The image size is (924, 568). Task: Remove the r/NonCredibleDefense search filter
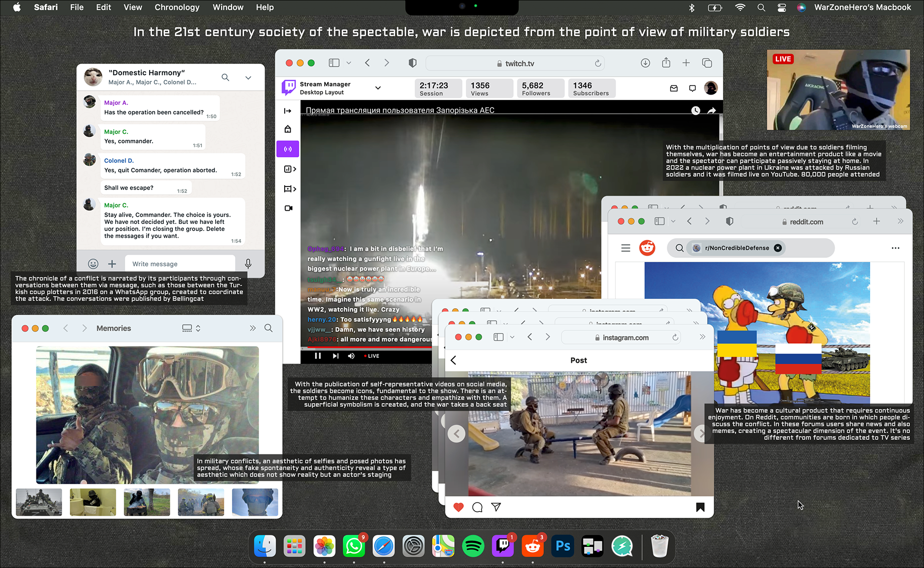[x=778, y=248]
